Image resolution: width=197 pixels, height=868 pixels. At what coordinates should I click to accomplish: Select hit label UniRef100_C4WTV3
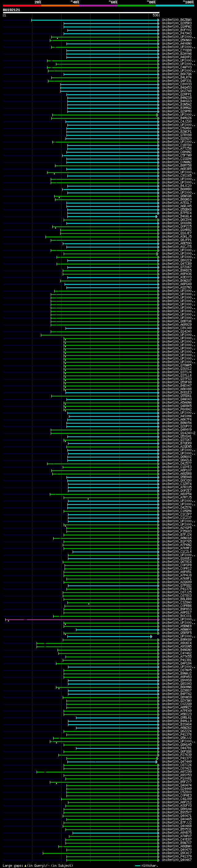(x=177, y=67)
